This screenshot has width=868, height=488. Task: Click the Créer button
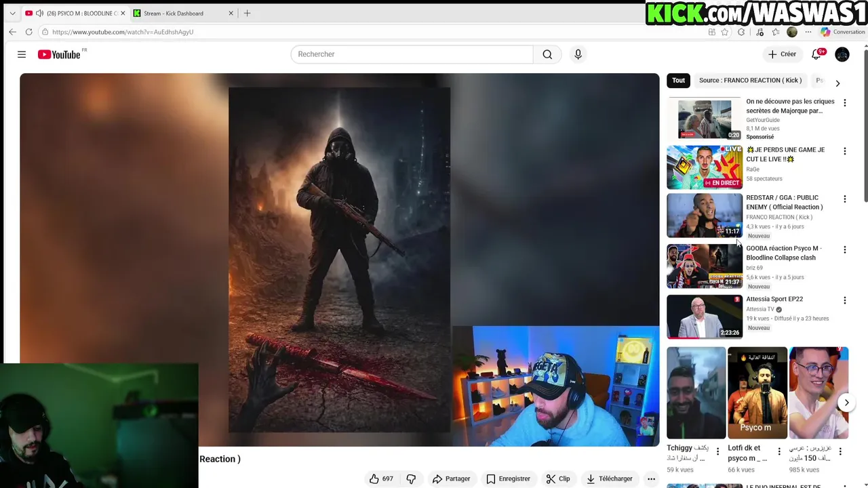point(782,54)
